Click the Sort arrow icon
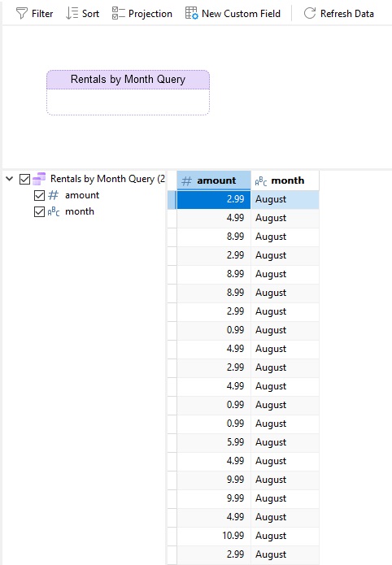This screenshot has height=565, width=392. click(72, 13)
